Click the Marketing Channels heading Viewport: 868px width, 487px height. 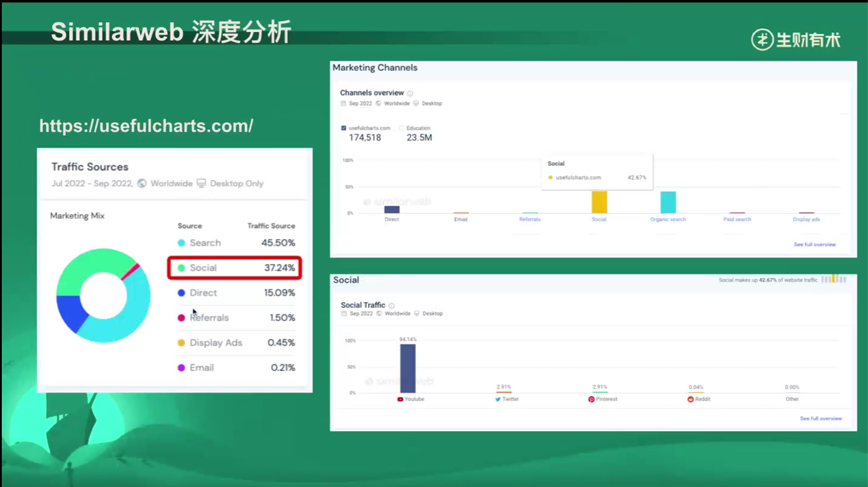coord(375,68)
